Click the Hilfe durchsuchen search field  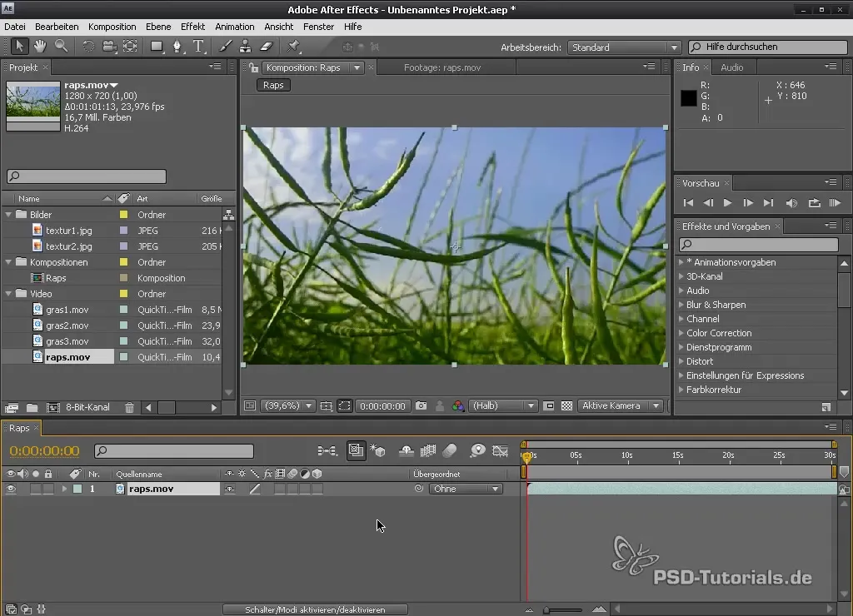(767, 47)
